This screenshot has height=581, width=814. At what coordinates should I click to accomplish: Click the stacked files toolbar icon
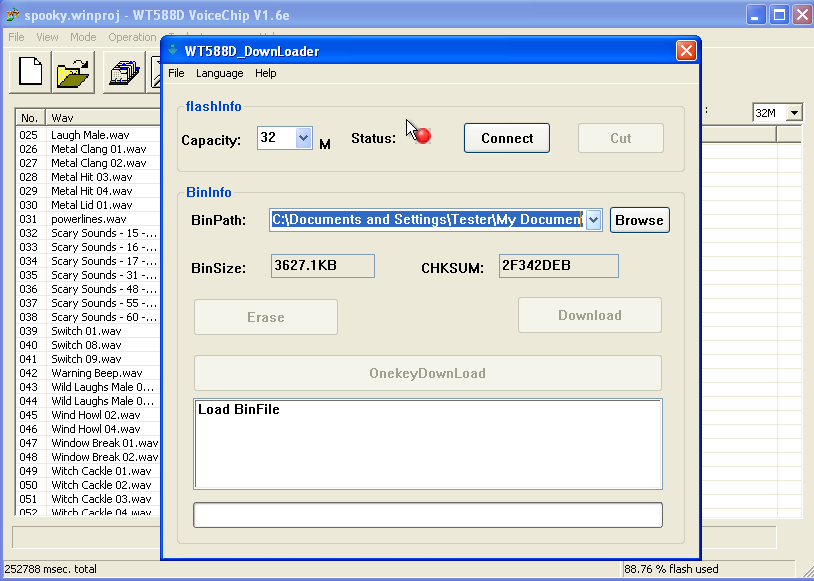tap(123, 73)
